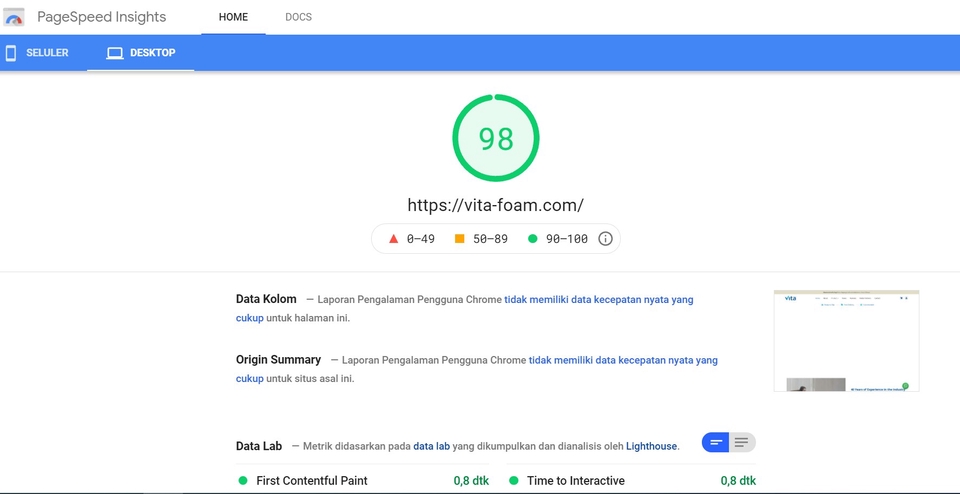The height and width of the screenshot is (494, 960).
Task: Click First Contentful Paint green status dot
Action: 243,481
